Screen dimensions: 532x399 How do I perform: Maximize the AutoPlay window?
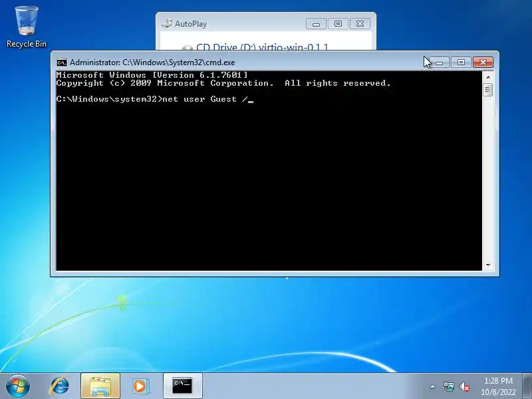(338, 24)
